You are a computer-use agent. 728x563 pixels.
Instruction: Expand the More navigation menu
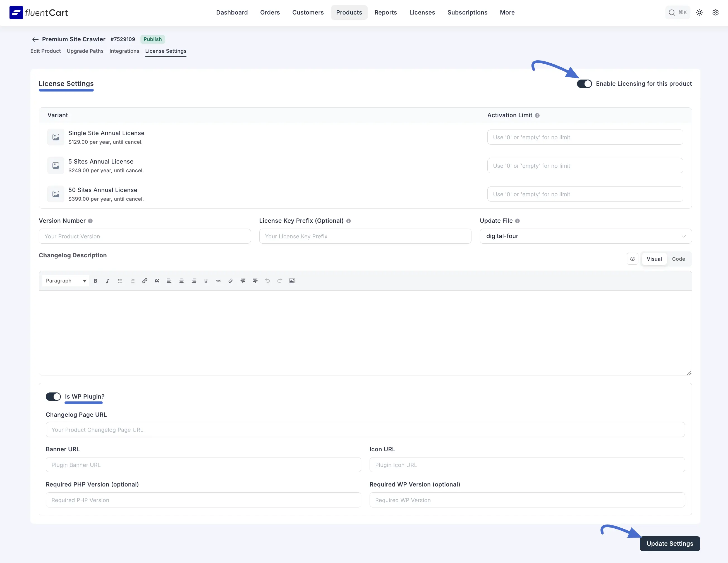pyautogui.click(x=507, y=12)
